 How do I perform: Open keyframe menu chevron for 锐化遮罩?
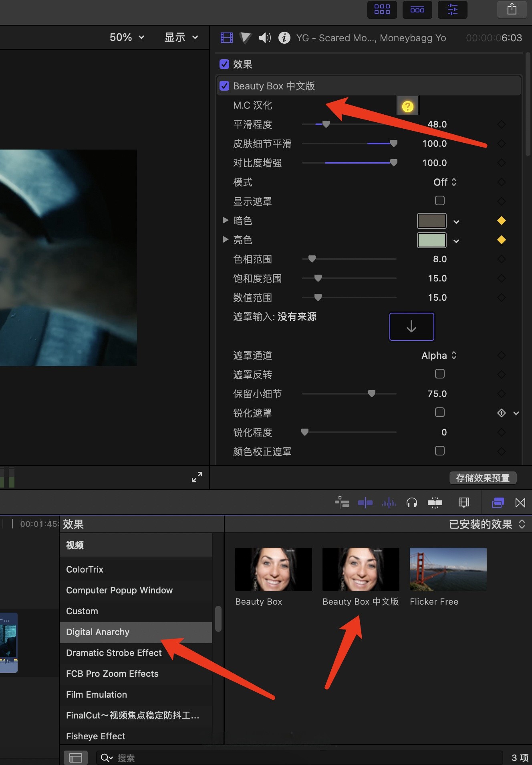(516, 413)
